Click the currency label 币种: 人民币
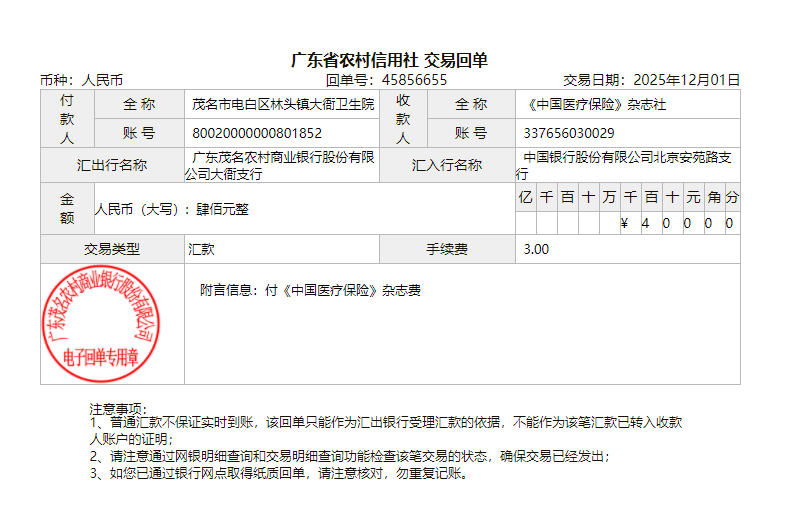This screenshot has height=527, width=804. (81, 80)
